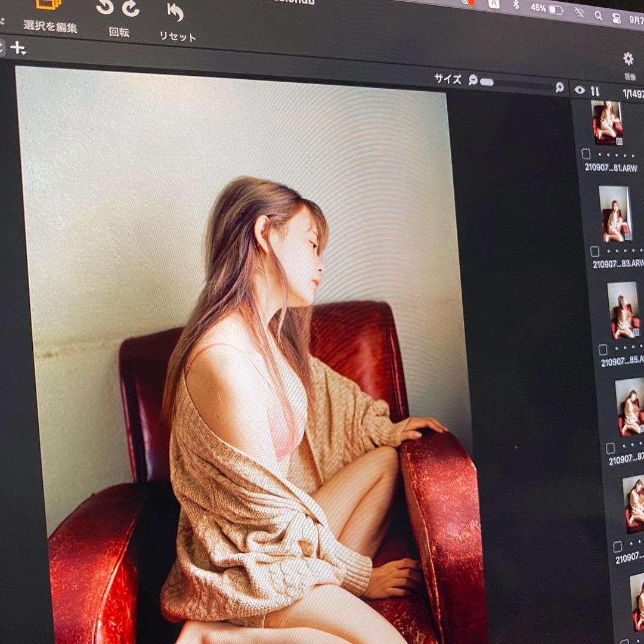Toggle the eye visibility filter icon
Image resolution: width=644 pixels, height=644 pixels.
pyautogui.click(x=580, y=90)
